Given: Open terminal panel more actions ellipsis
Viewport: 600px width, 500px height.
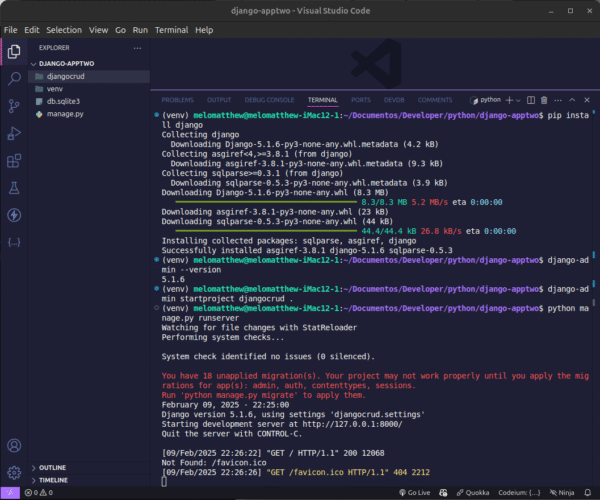Looking at the screenshot, I should [558, 100].
